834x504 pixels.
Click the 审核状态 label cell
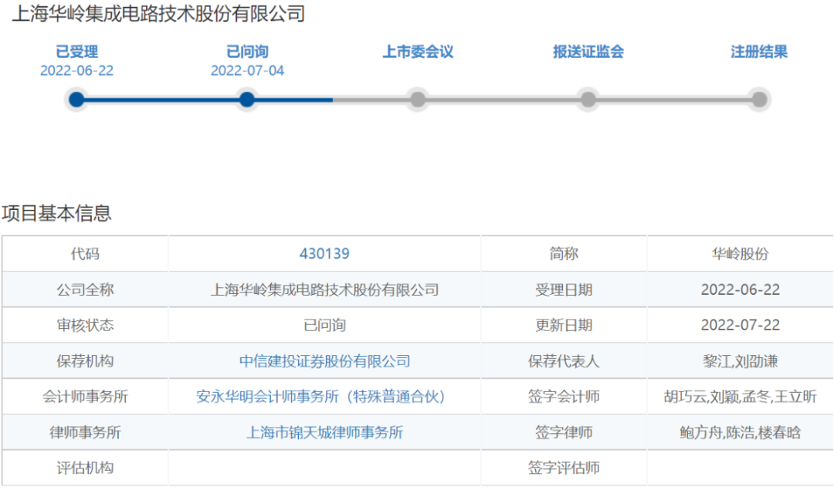pyautogui.click(x=85, y=326)
